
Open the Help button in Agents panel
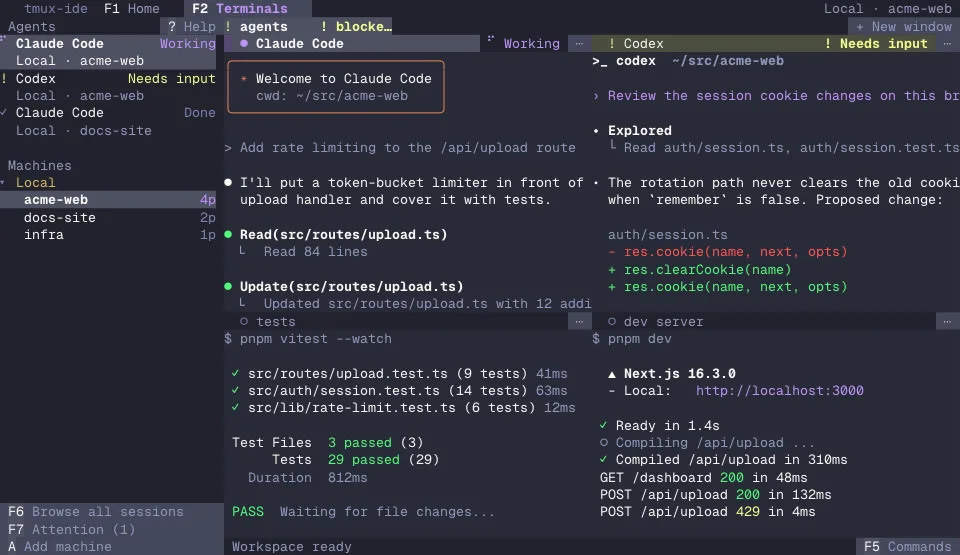192,26
